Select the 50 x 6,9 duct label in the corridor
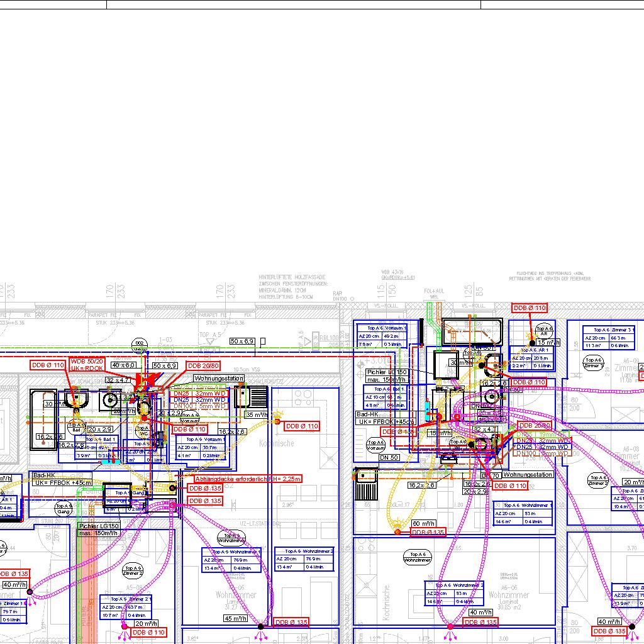Viewport: 644px width, 644px height. point(242,341)
